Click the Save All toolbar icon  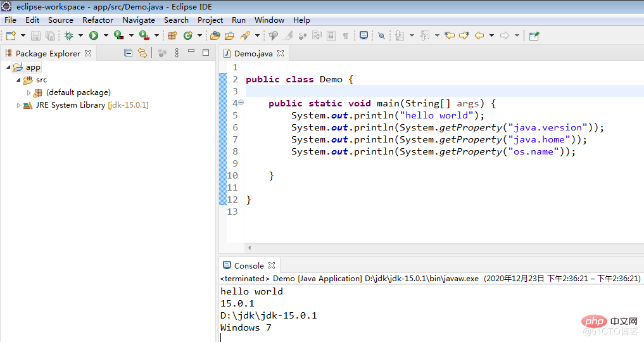click(x=50, y=35)
